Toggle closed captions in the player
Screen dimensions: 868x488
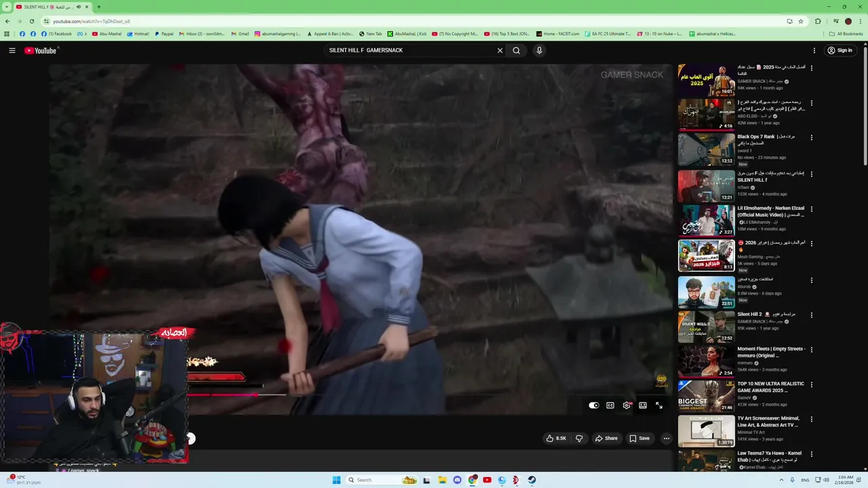click(610, 405)
